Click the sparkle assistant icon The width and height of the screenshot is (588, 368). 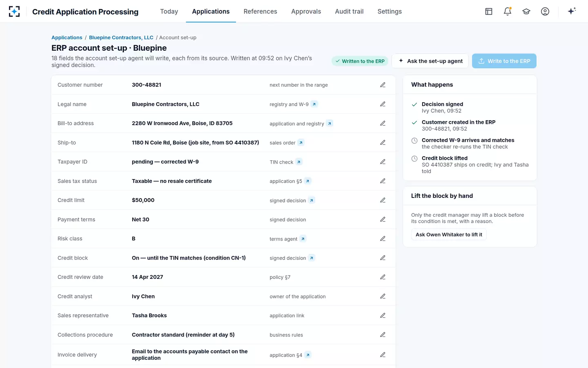572,11
